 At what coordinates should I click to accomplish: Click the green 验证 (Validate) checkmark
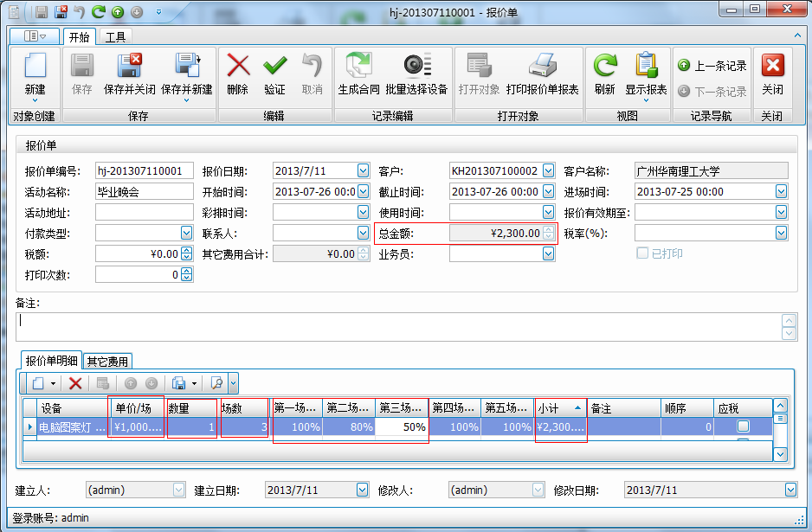[274, 67]
